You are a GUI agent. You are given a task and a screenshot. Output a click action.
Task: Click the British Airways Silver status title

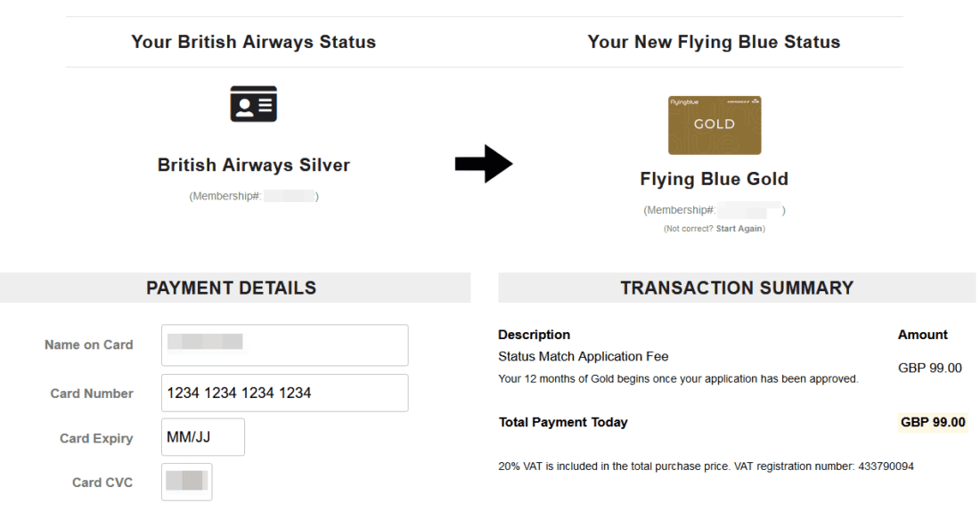(x=254, y=165)
